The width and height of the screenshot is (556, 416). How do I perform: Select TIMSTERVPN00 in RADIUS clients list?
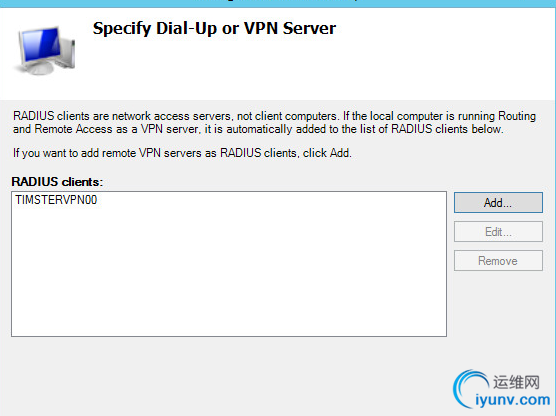pyautogui.click(x=56, y=200)
